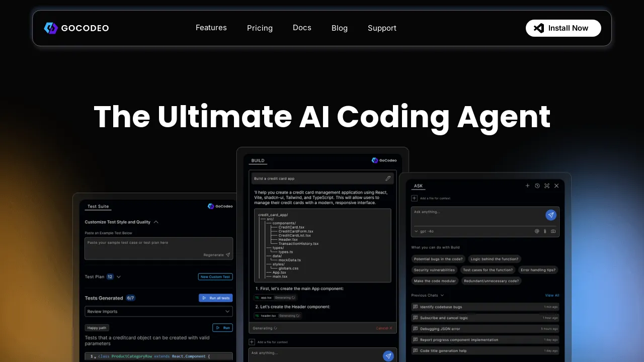Click the VS Code icon inside Install Now
The width and height of the screenshot is (644, 362).
click(538, 28)
